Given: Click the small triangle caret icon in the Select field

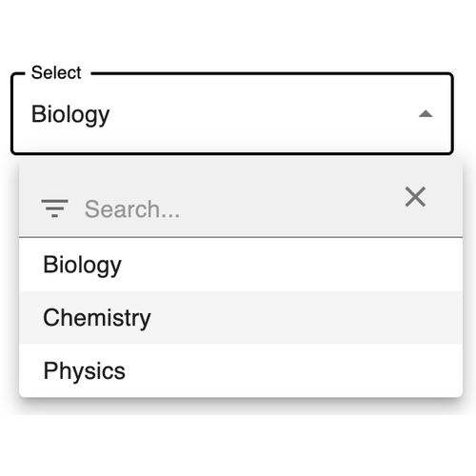Looking at the screenshot, I should tap(426, 113).
